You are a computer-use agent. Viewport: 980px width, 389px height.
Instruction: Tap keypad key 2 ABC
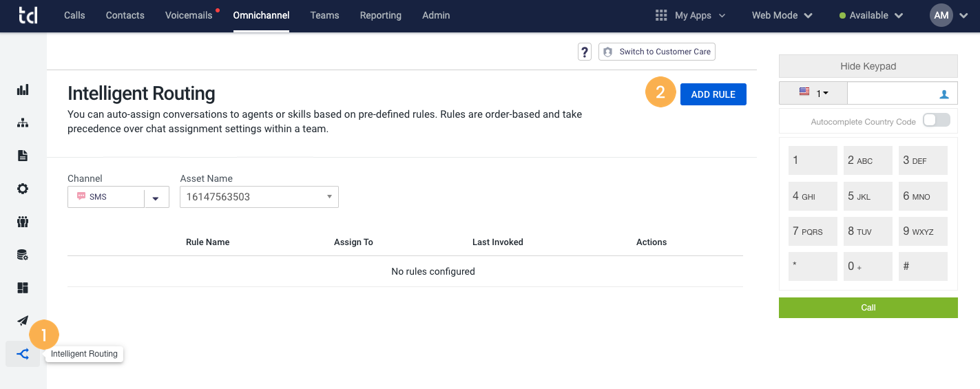pos(868,160)
